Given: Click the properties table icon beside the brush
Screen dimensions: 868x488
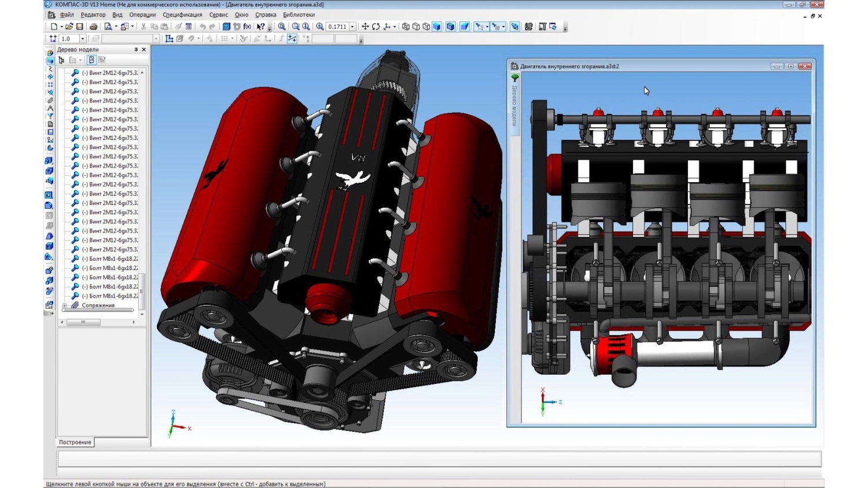Looking at the screenshot, I should (x=189, y=27).
